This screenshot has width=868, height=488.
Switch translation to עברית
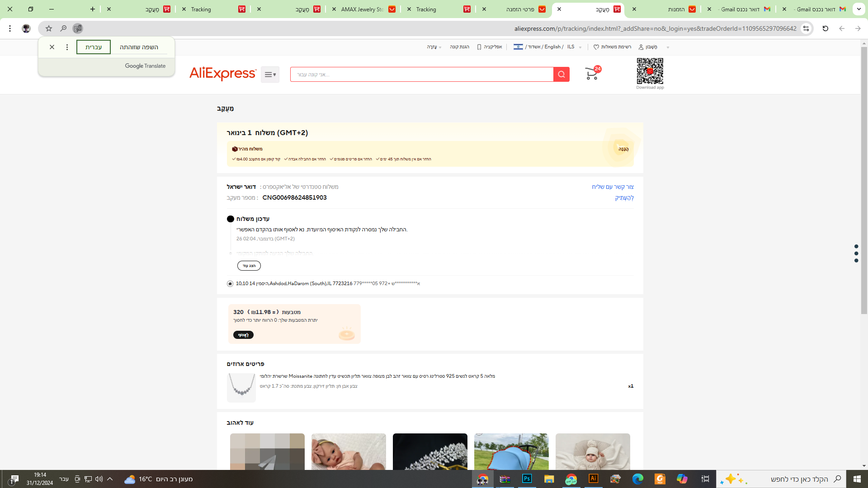pos(94,47)
